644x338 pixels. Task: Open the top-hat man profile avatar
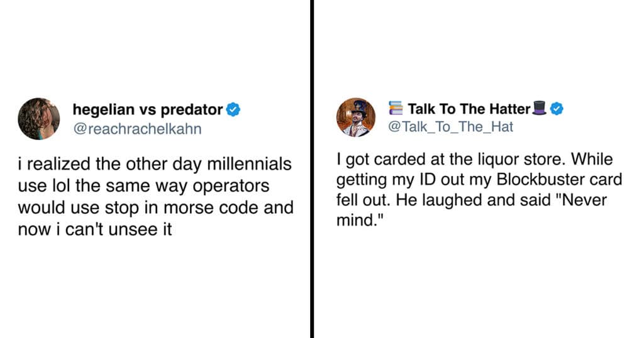tap(356, 117)
